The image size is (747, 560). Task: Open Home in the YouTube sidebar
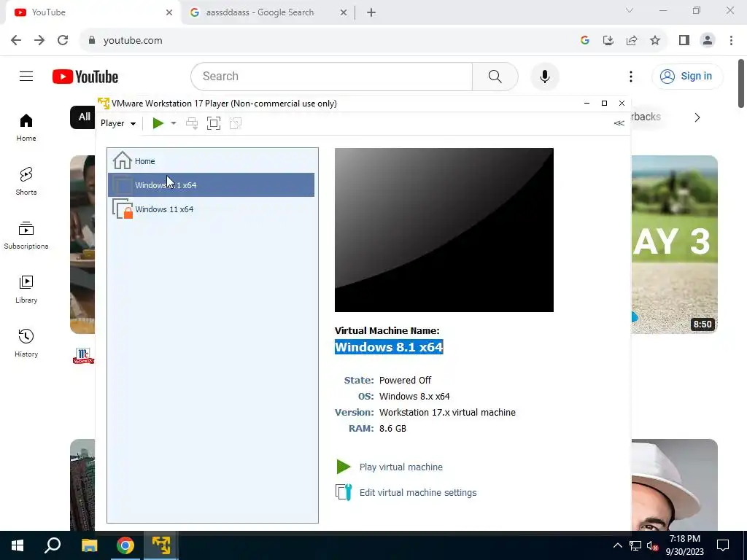pyautogui.click(x=26, y=128)
